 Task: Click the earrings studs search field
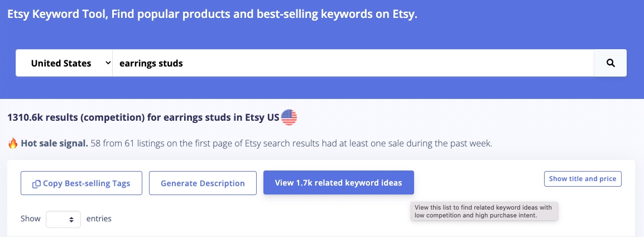coord(353,63)
